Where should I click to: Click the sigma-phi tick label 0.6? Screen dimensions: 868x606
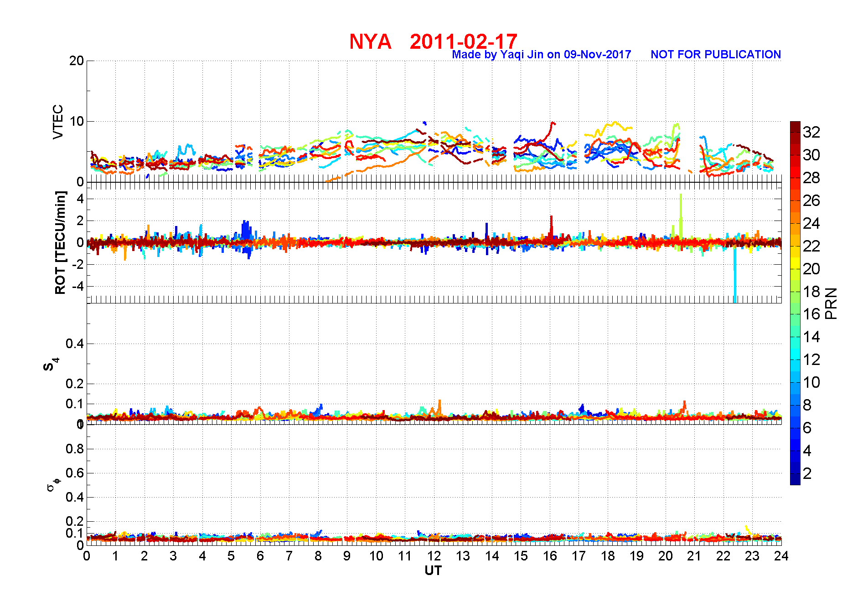coord(75,473)
